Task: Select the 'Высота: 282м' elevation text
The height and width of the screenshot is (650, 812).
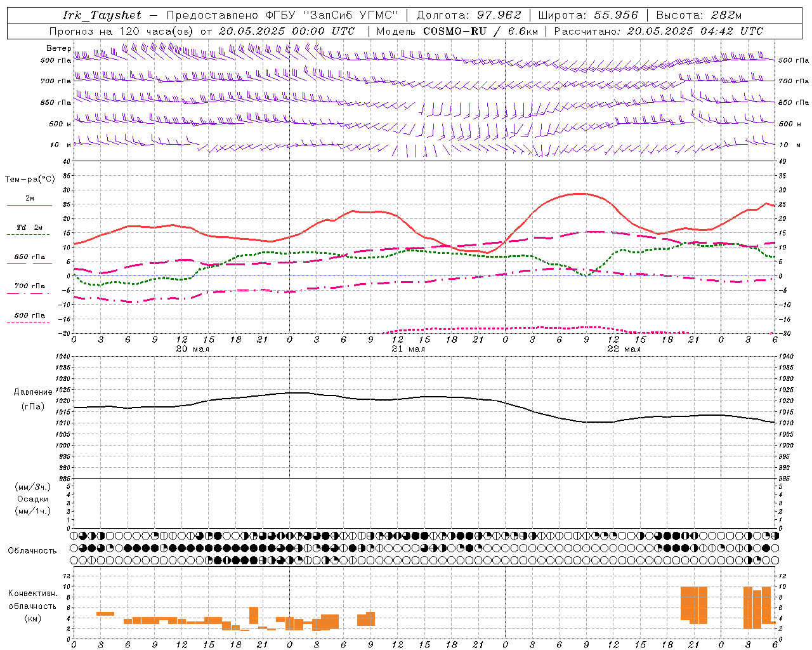Action: (x=698, y=15)
